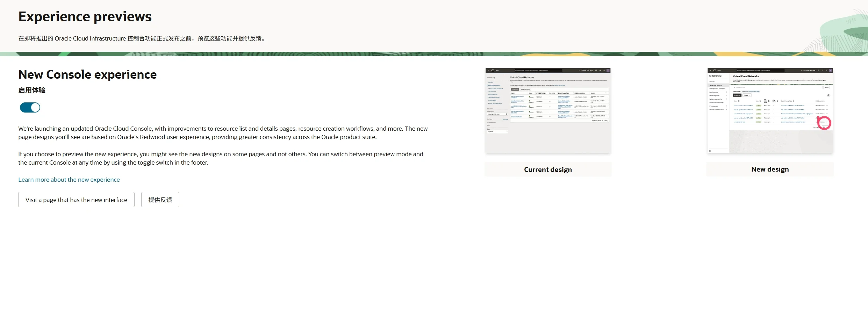
Task: Select the New design caption label
Action: point(770,169)
